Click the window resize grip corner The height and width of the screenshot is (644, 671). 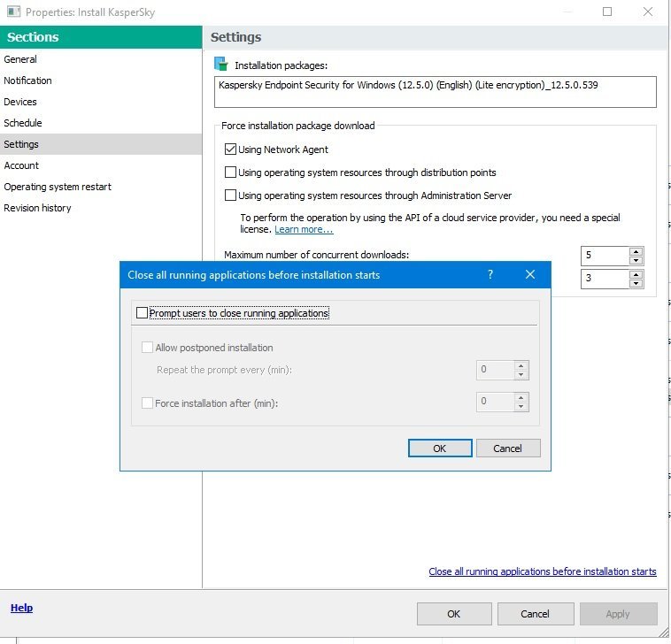pos(663,631)
